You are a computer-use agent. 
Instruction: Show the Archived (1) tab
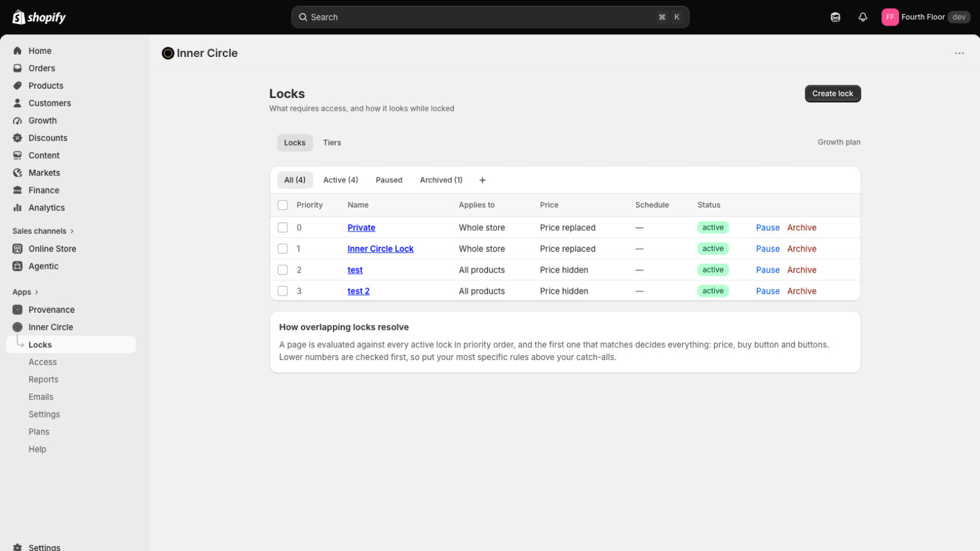tap(441, 180)
